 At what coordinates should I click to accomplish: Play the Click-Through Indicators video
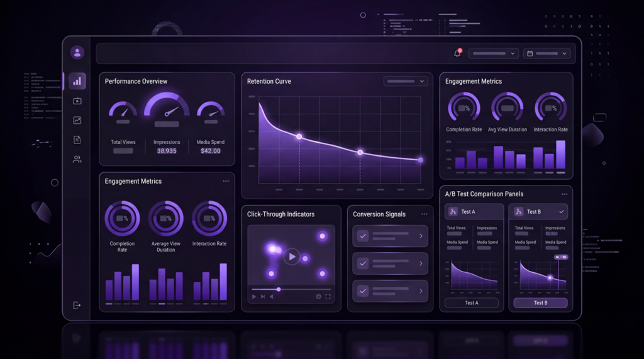[292, 257]
